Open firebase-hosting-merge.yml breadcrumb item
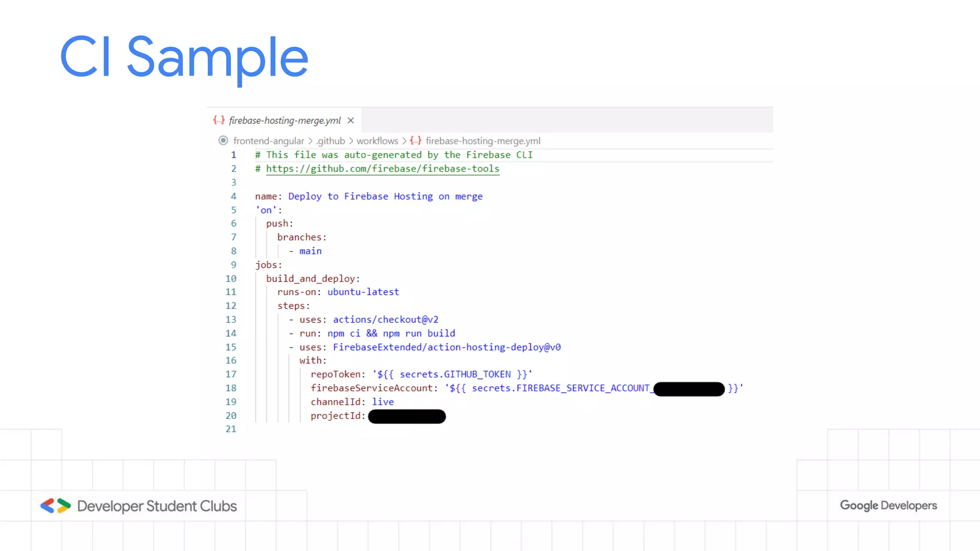This screenshot has height=551, width=980. coord(483,141)
